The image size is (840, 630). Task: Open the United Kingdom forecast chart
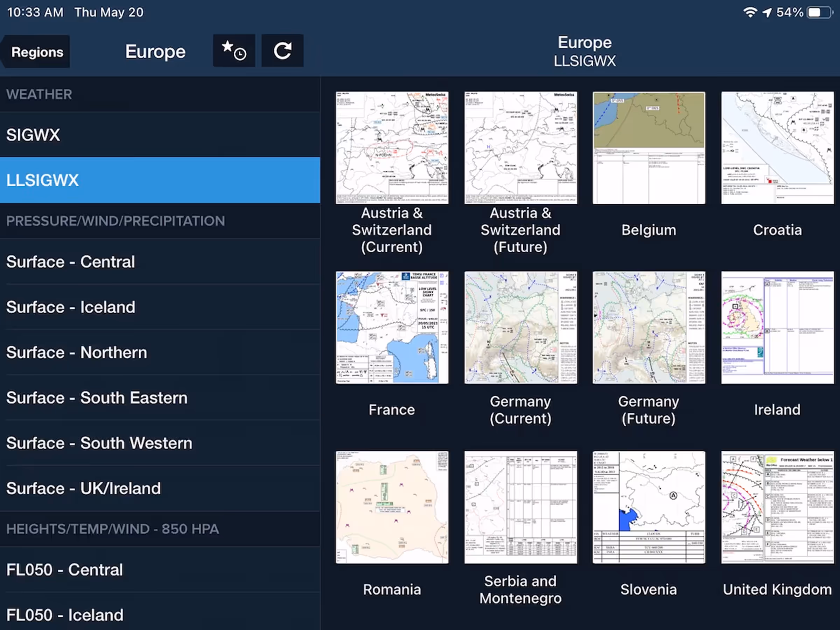(x=777, y=507)
